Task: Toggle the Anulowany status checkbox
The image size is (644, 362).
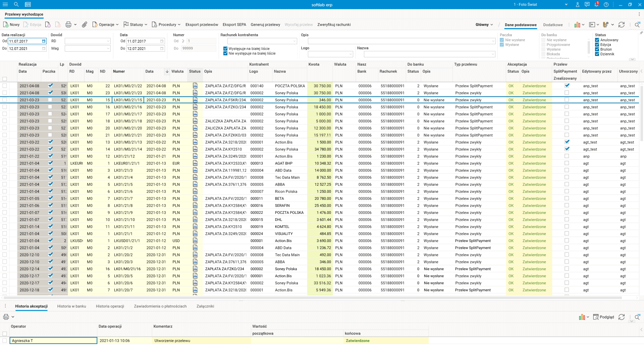Action: (597, 40)
